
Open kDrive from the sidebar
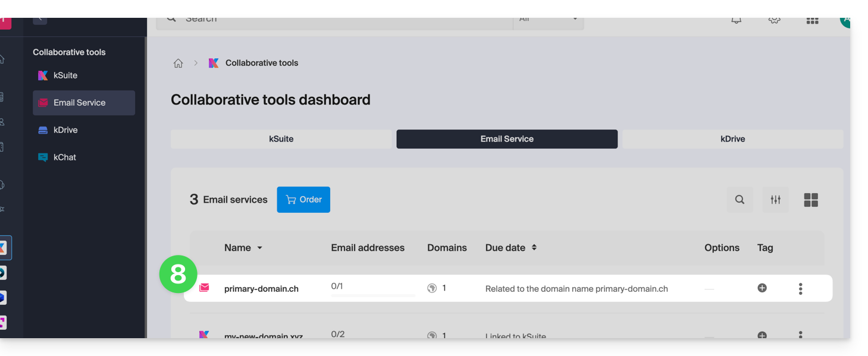click(65, 130)
